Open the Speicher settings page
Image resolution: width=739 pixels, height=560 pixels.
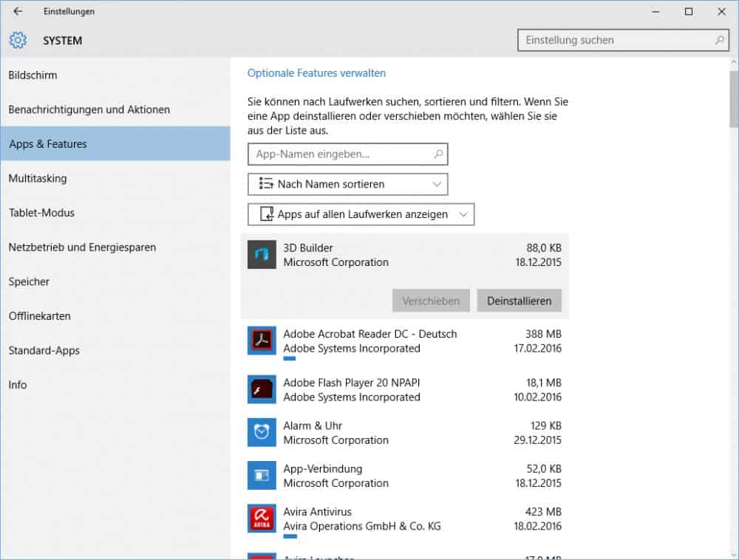115,281
